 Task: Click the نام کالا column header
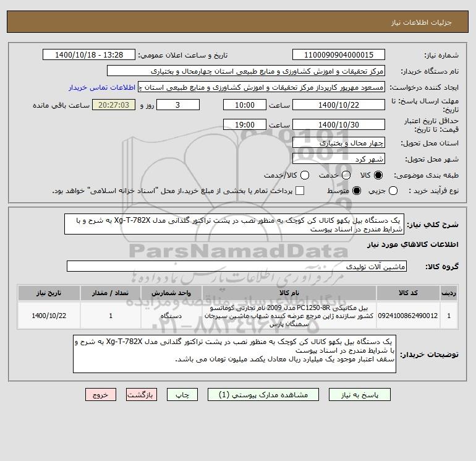[289, 293]
